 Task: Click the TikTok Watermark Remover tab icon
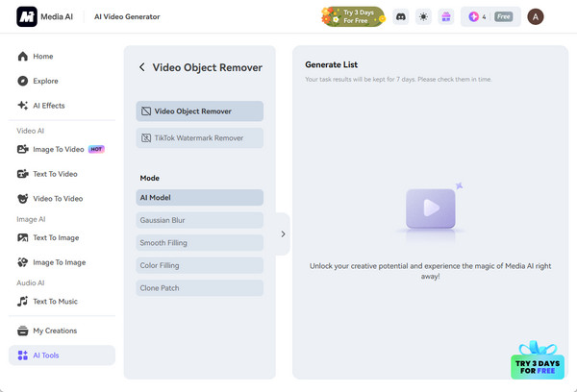(x=146, y=138)
